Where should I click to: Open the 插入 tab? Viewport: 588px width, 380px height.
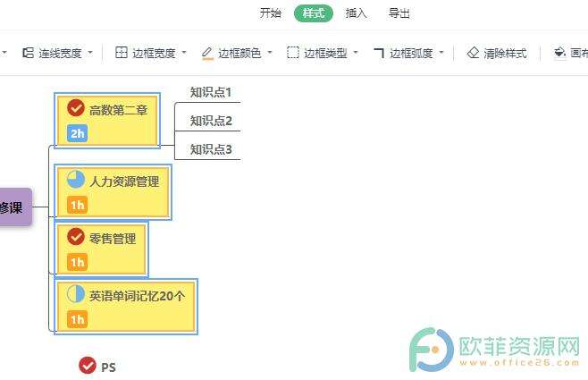tap(356, 13)
